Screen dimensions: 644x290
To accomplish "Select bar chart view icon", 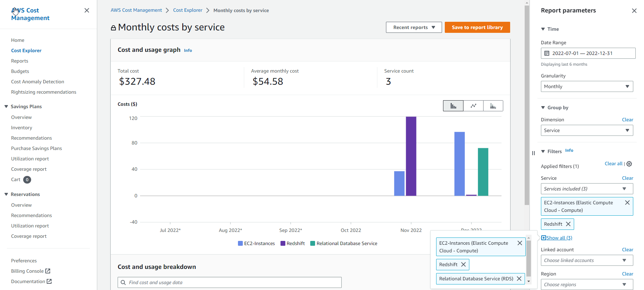I will pos(453,106).
